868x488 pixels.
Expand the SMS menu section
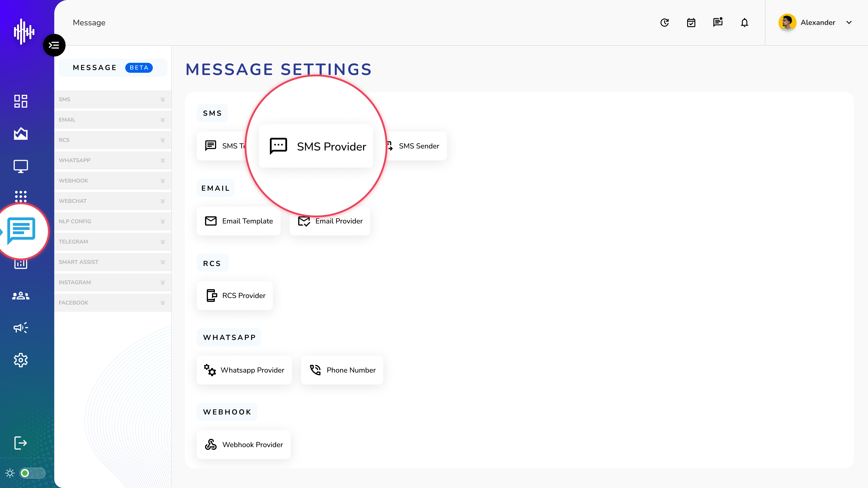(113, 99)
